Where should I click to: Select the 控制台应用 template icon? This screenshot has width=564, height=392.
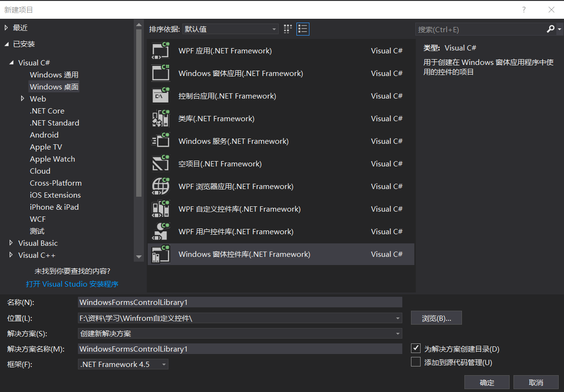pyautogui.click(x=160, y=95)
